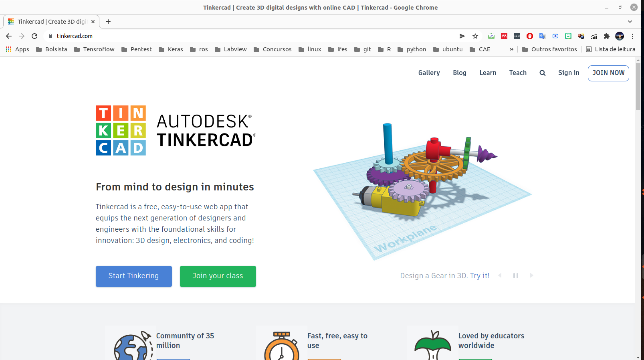Go to previous carousel slide
The width and height of the screenshot is (644, 360).
coord(500,275)
